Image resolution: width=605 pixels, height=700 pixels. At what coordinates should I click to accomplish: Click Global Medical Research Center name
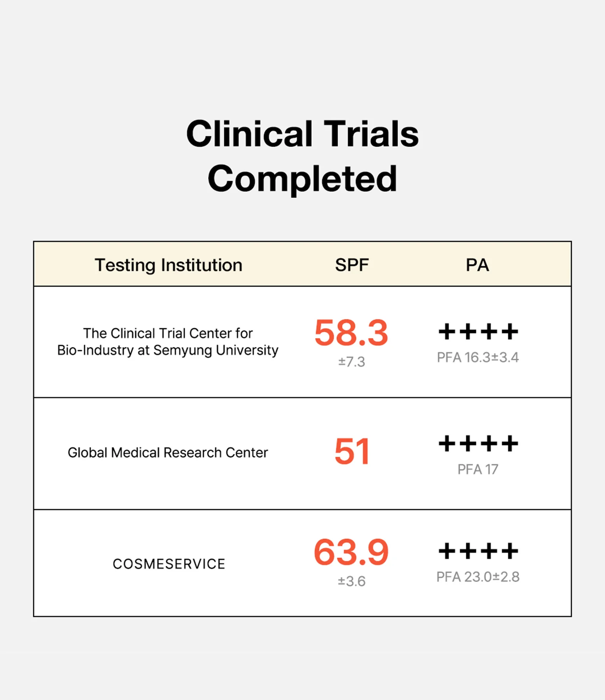coord(168,453)
